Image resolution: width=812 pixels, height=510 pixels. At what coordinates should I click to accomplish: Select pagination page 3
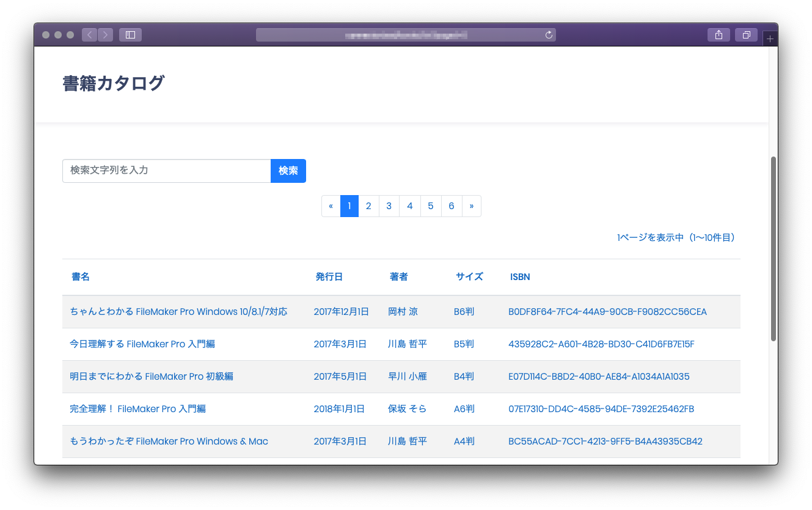pos(389,206)
